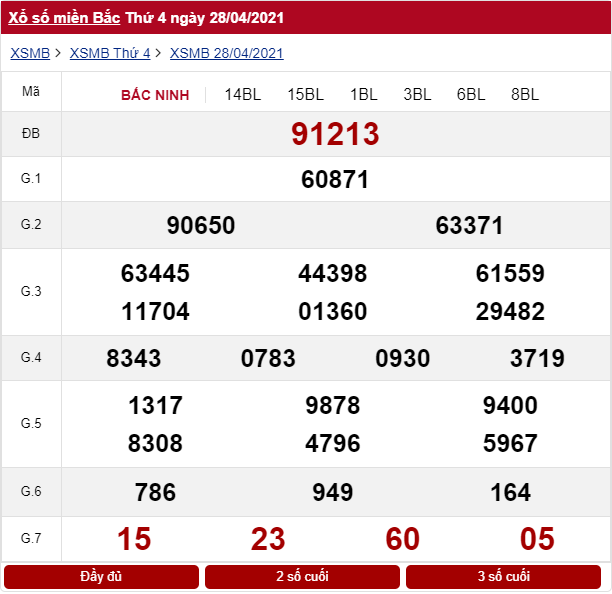612x594 pixels.
Task: Click the 'G.2' row label
Action: tap(31, 224)
